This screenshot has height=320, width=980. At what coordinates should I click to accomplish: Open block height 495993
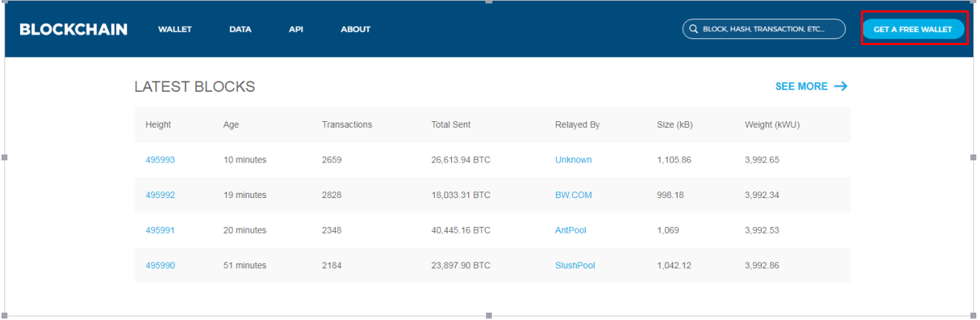click(x=160, y=160)
